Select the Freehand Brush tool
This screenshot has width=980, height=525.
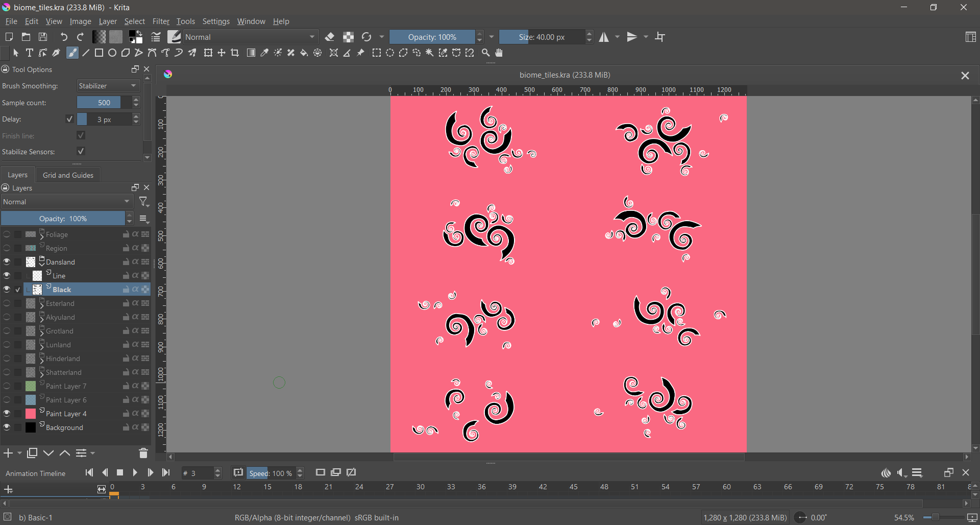(72, 53)
